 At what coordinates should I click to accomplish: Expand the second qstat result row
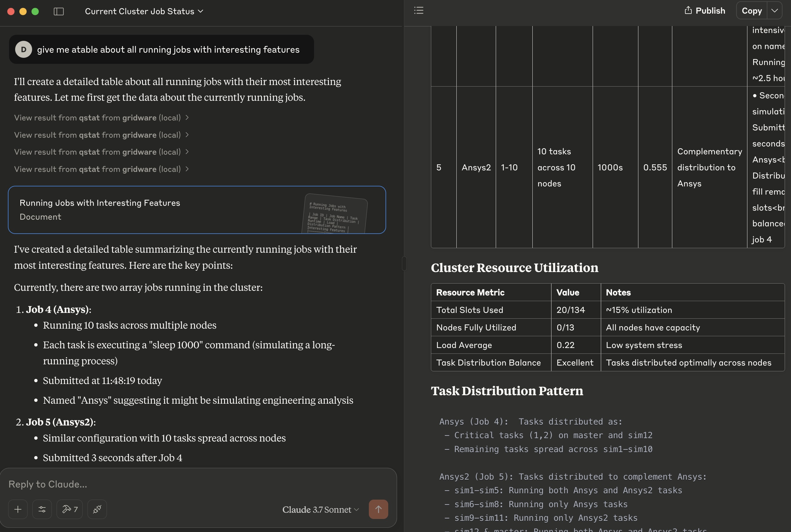click(x=101, y=135)
